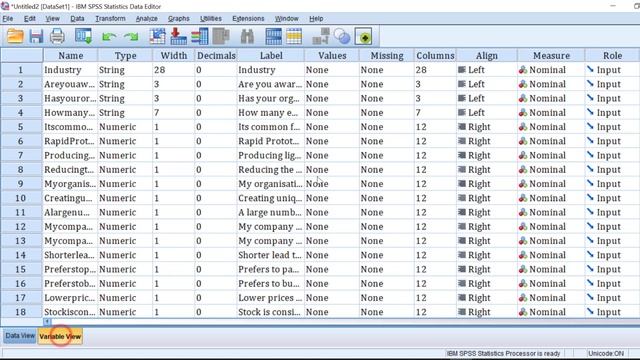The height and width of the screenshot is (360, 640).
Task: Open Measure cell for row 5
Action: click(x=551, y=127)
